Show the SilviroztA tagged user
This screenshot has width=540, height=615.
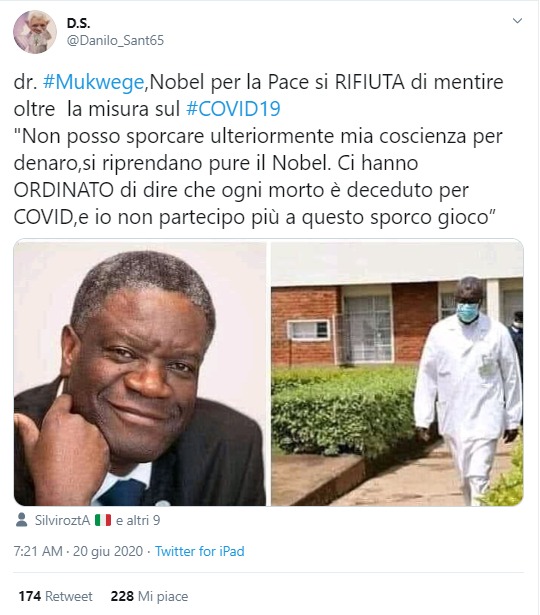pos(62,520)
